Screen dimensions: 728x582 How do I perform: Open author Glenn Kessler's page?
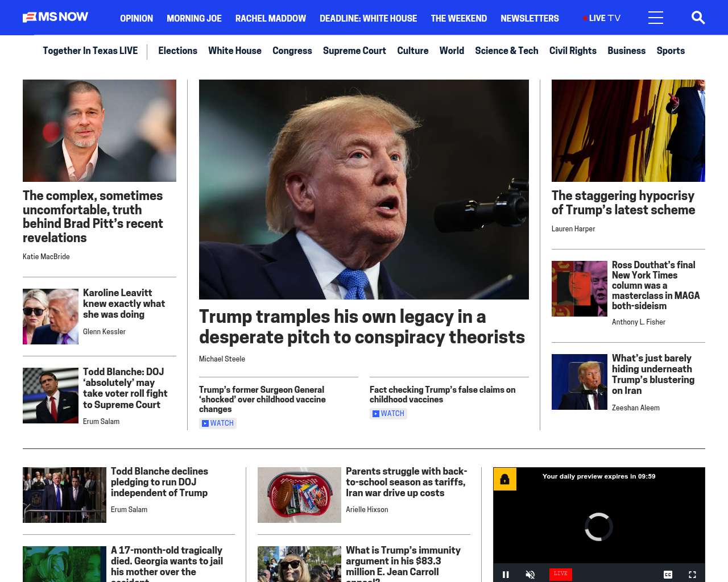pyautogui.click(x=104, y=332)
